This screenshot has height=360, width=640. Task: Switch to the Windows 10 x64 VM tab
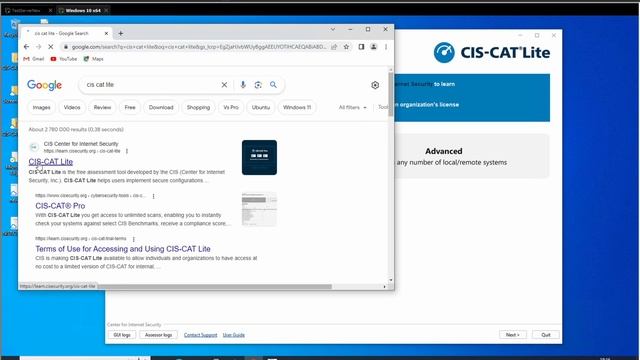[83, 10]
